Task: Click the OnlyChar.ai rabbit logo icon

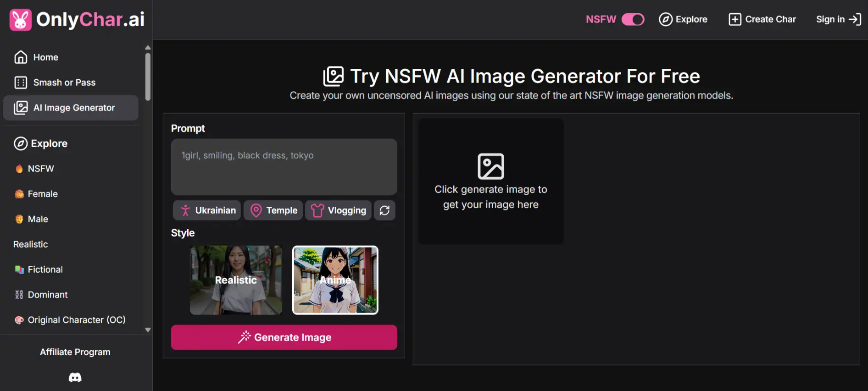Action: (21, 20)
